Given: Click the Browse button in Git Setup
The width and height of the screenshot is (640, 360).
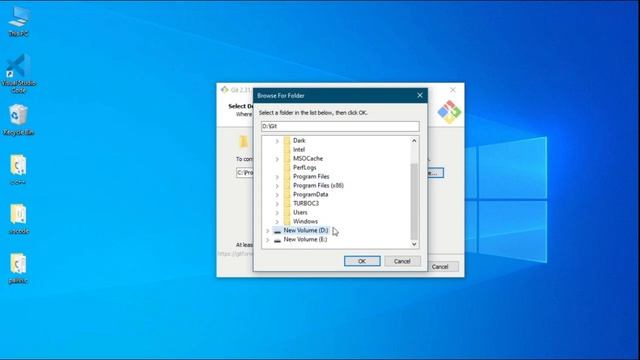Looking at the screenshot, I should pos(436,173).
